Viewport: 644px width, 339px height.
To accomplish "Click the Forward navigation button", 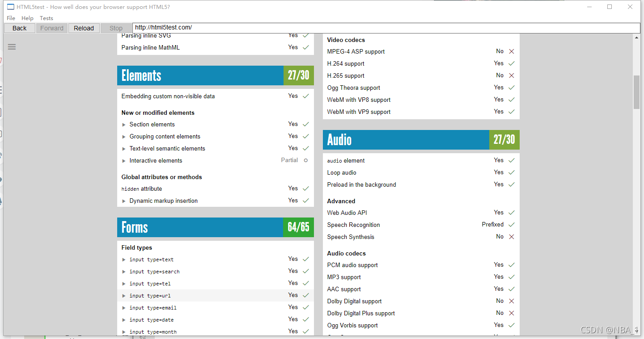I will [52, 28].
